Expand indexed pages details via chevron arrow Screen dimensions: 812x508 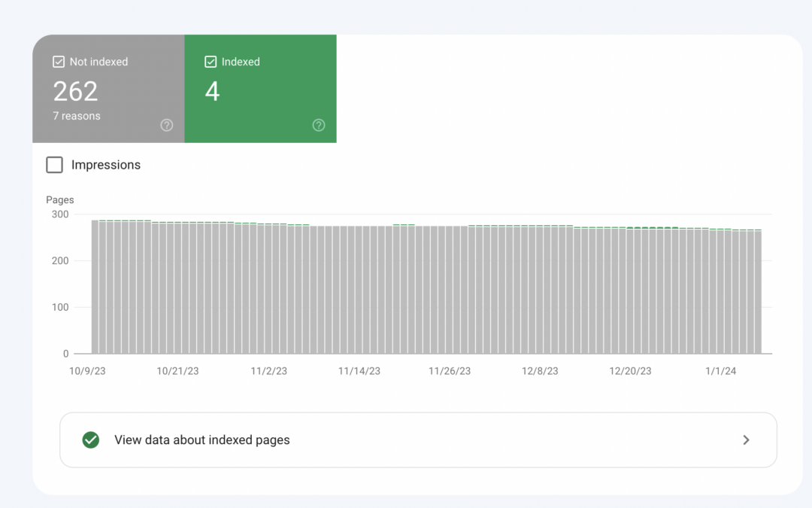(746, 440)
